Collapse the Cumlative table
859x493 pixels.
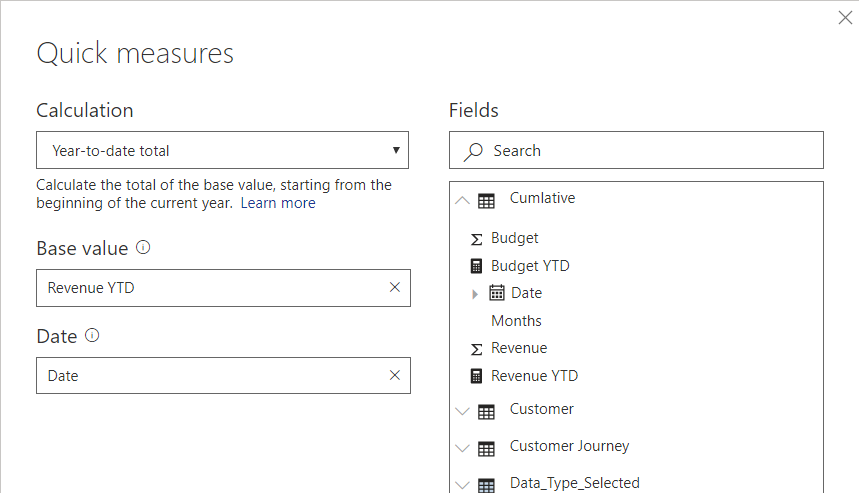point(462,200)
